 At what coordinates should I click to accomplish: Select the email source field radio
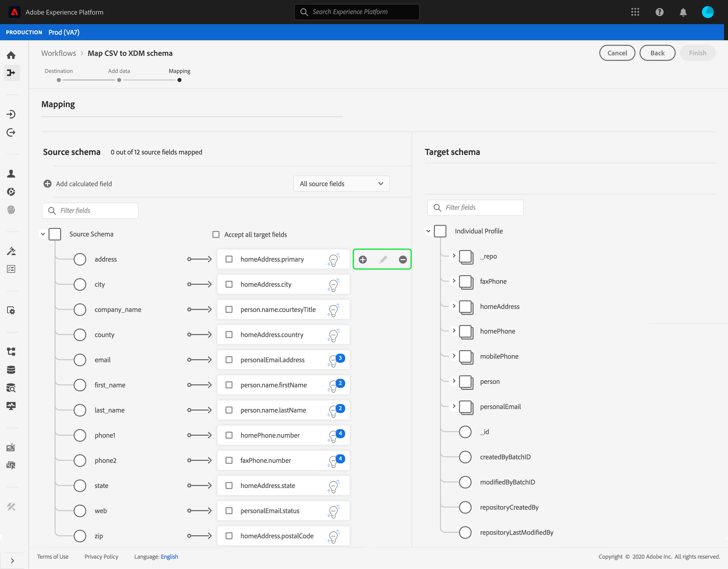click(80, 360)
